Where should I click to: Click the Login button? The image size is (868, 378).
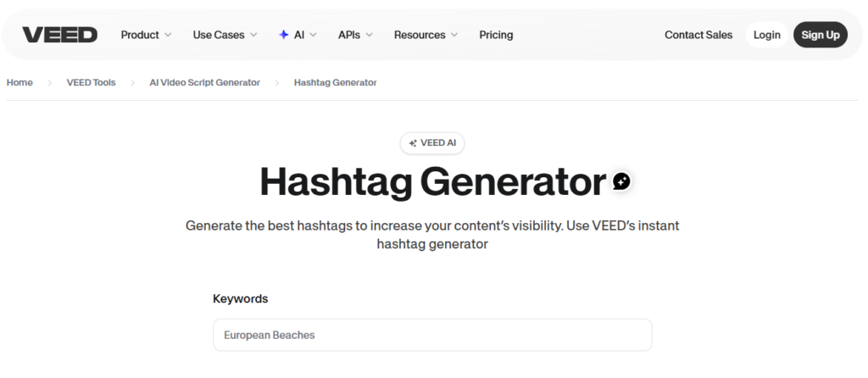coord(766,35)
